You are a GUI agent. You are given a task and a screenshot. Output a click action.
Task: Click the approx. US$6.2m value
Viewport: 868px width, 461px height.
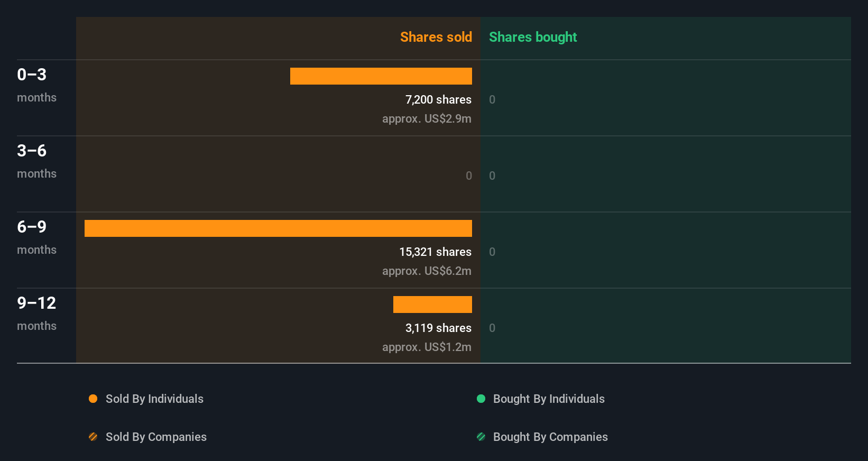427,271
